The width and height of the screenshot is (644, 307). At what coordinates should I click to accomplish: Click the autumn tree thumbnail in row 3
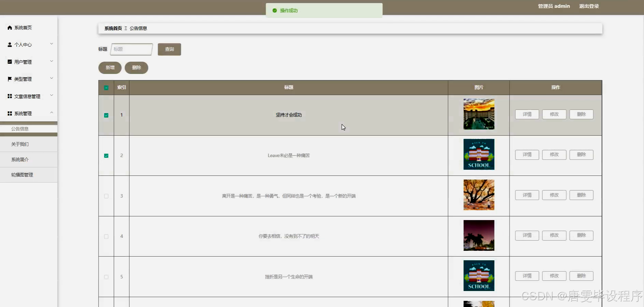pyautogui.click(x=479, y=195)
